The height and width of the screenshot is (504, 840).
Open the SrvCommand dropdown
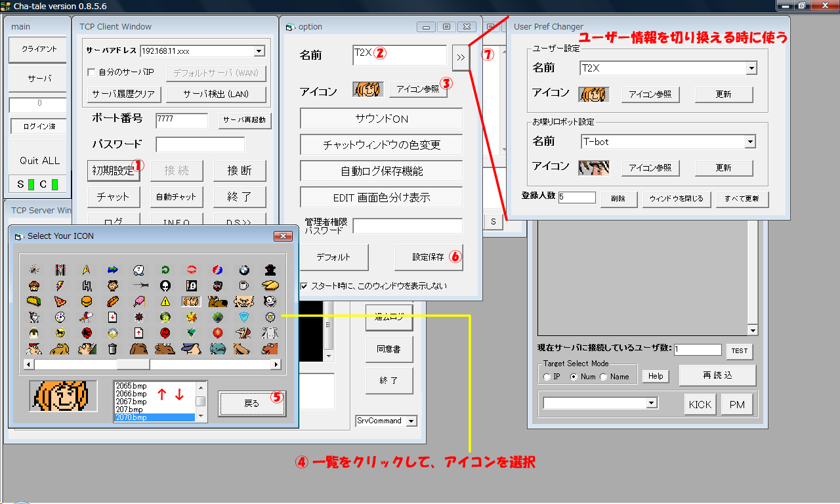411,421
